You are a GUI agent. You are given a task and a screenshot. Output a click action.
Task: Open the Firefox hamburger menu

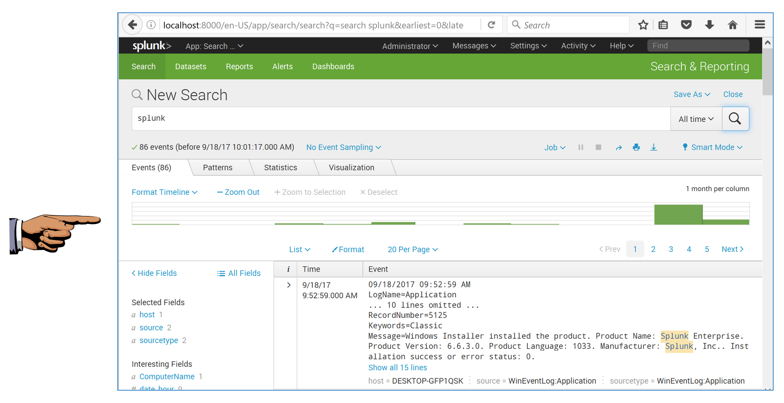tap(760, 24)
